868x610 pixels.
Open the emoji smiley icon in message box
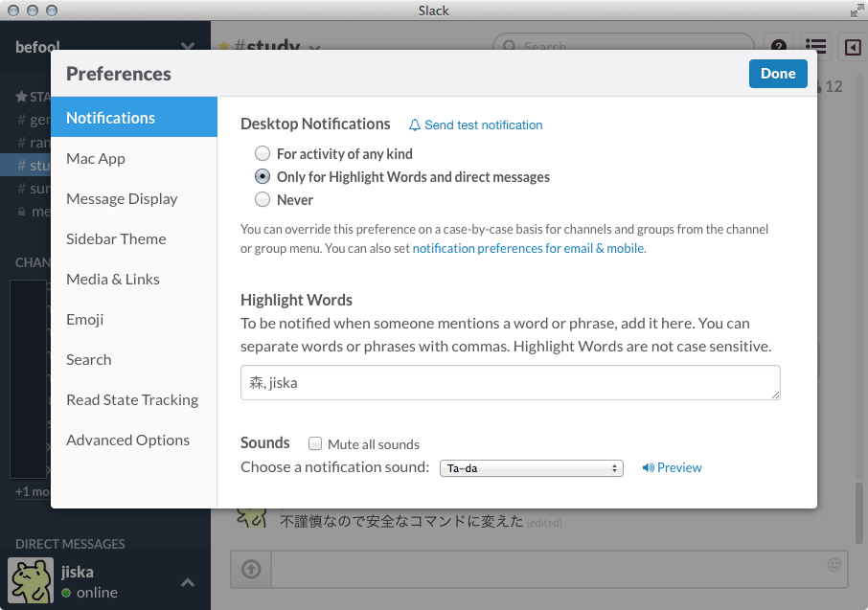(834, 565)
